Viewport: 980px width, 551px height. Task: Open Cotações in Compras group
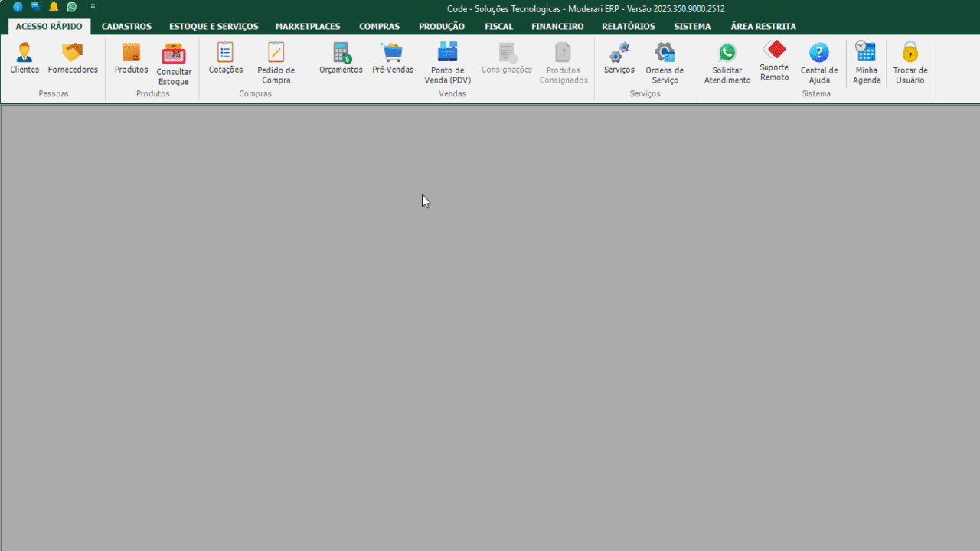tap(226, 59)
